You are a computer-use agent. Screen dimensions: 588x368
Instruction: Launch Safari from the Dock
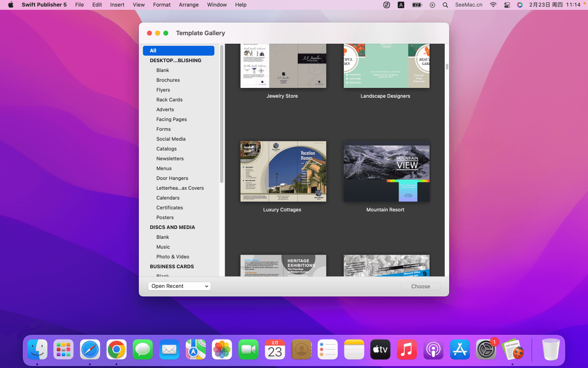[90, 350]
